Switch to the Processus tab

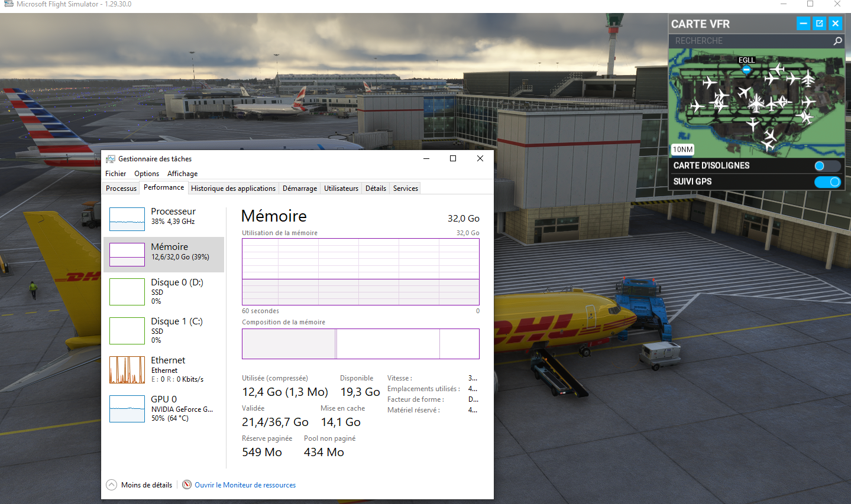coord(121,188)
